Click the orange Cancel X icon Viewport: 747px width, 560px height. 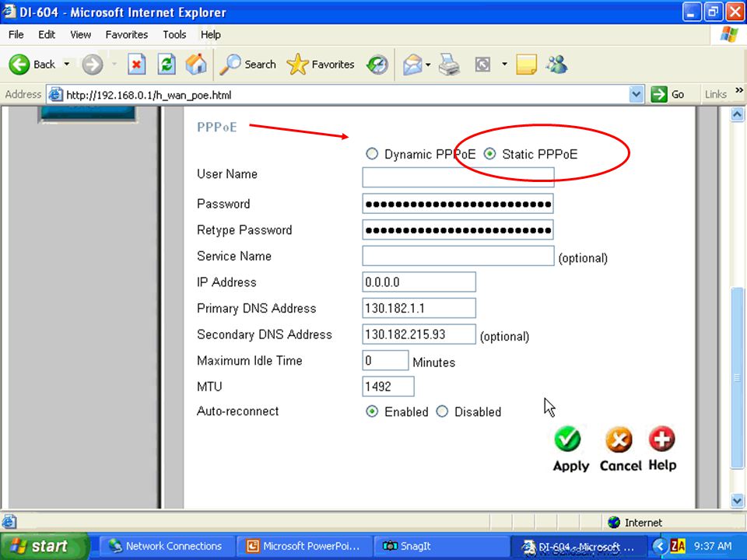(619, 439)
